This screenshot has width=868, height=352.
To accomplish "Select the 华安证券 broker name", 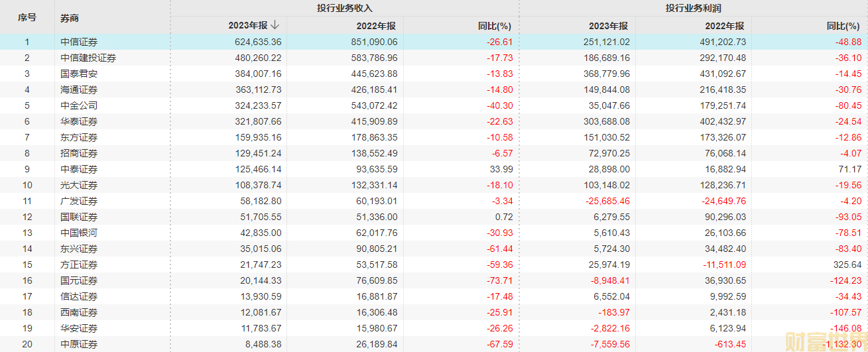I will (79, 328).
